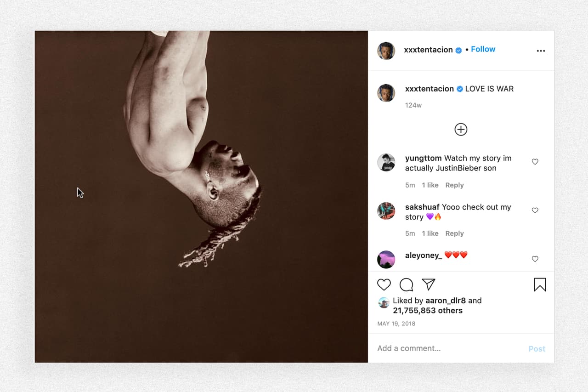Image resolution: width=588 pixels, height=392 pixels.
Task: Open sakshuaf's profile avatar
Action: pyautogui.click(x=386, y=211)
